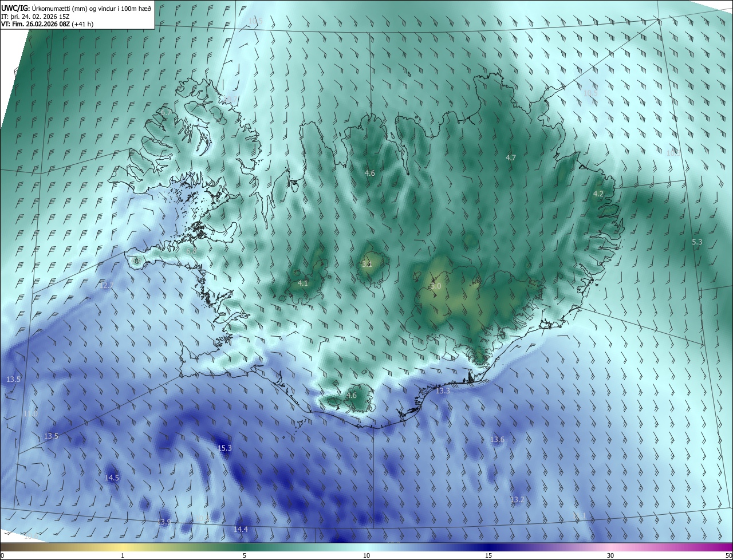This screenshot has height=560, width=733.
Task: Pick the 13.9 map value
Action: [x=164, y=522]
